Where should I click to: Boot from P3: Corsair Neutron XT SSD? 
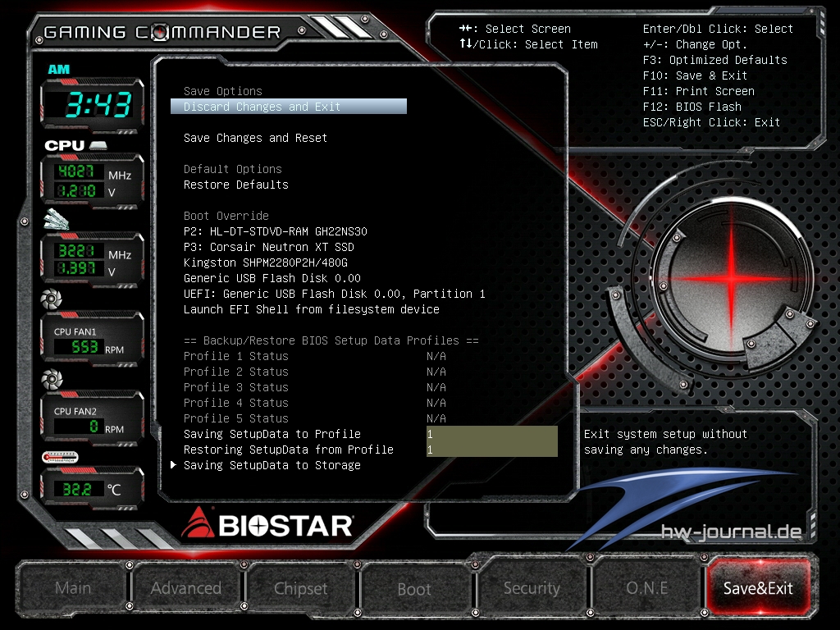(269, 247)
